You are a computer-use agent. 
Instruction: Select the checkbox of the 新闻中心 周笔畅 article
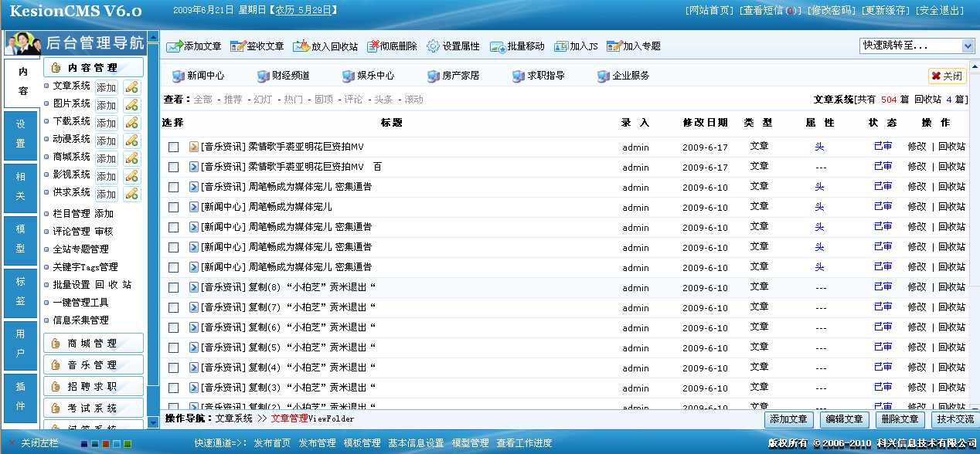tap(174, 206)
